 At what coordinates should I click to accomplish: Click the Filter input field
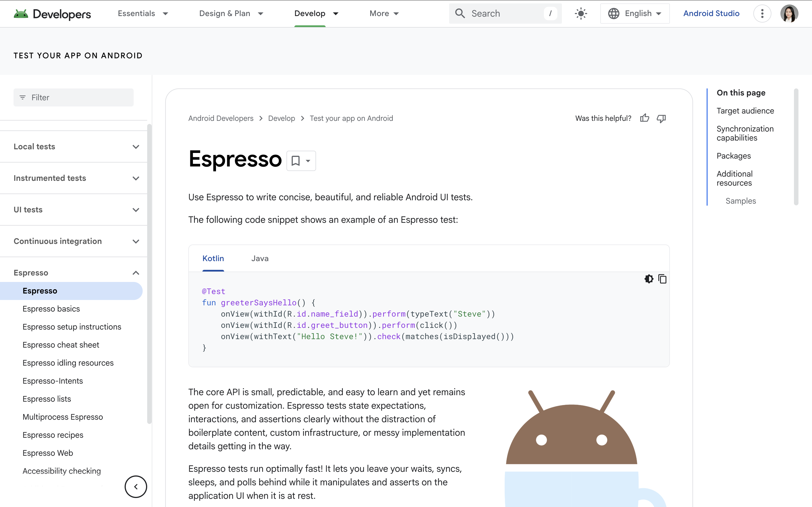[x=74, y=97]
